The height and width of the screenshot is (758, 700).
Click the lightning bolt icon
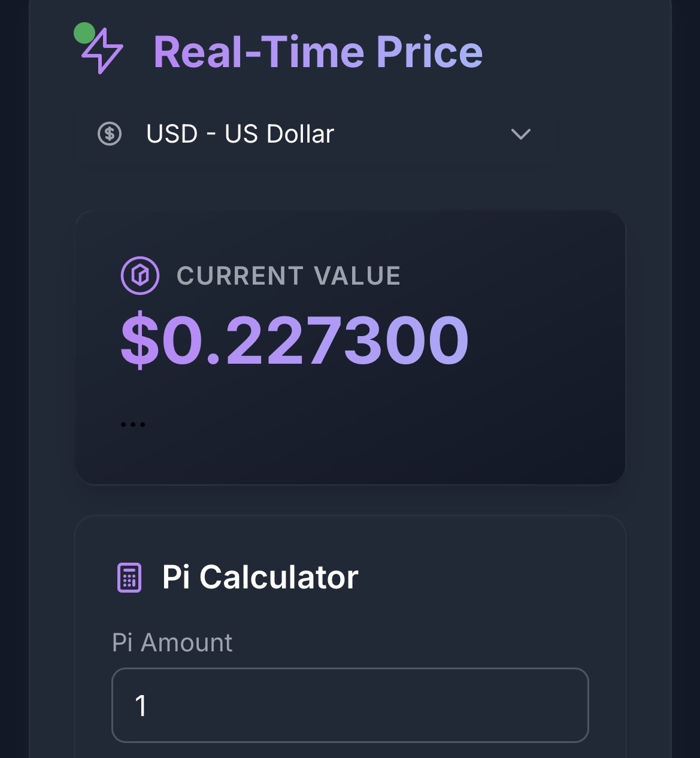click(x=103, y=52)
